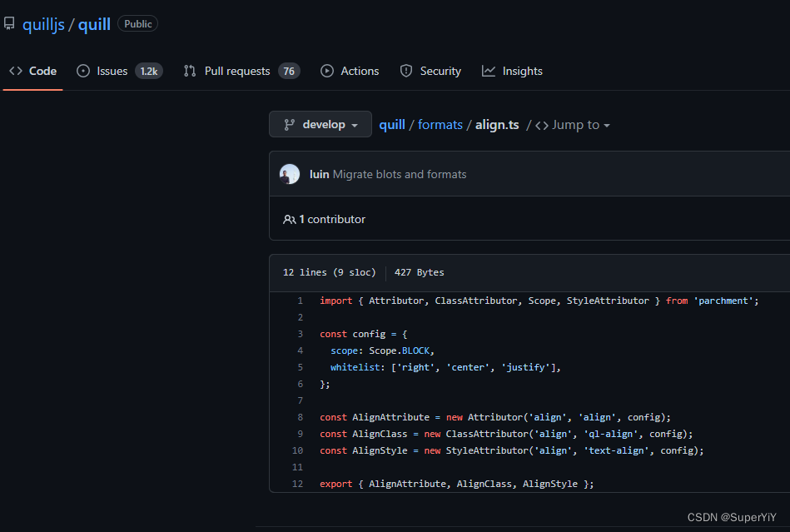Click the Public visibility badge
790x532 pixels.
137,23
